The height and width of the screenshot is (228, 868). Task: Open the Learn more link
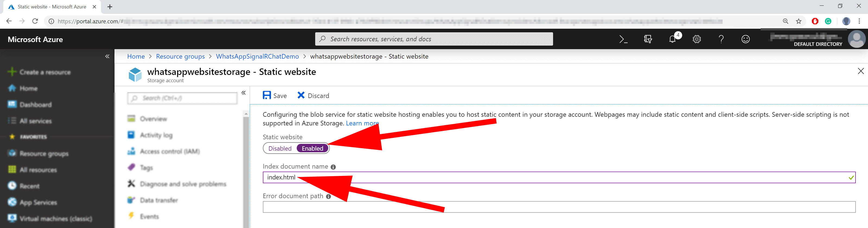coord(362,123)
